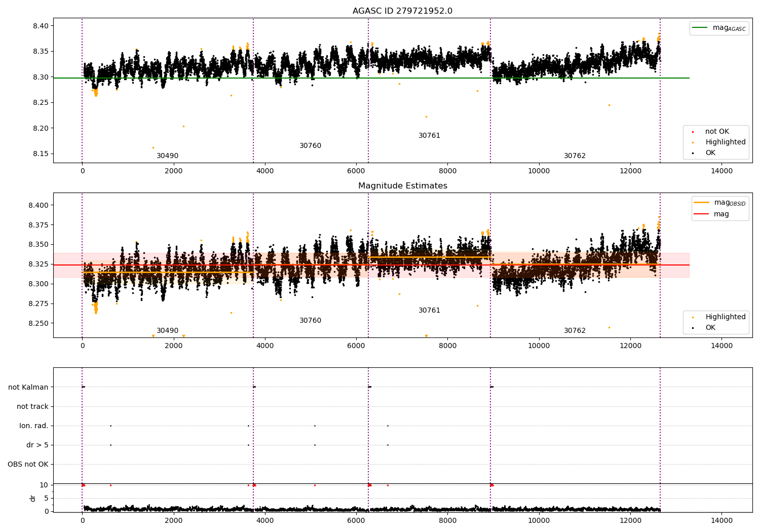
Task: Click y-axis tick 8.35 on AGASC plot
Action: [41, 52]
